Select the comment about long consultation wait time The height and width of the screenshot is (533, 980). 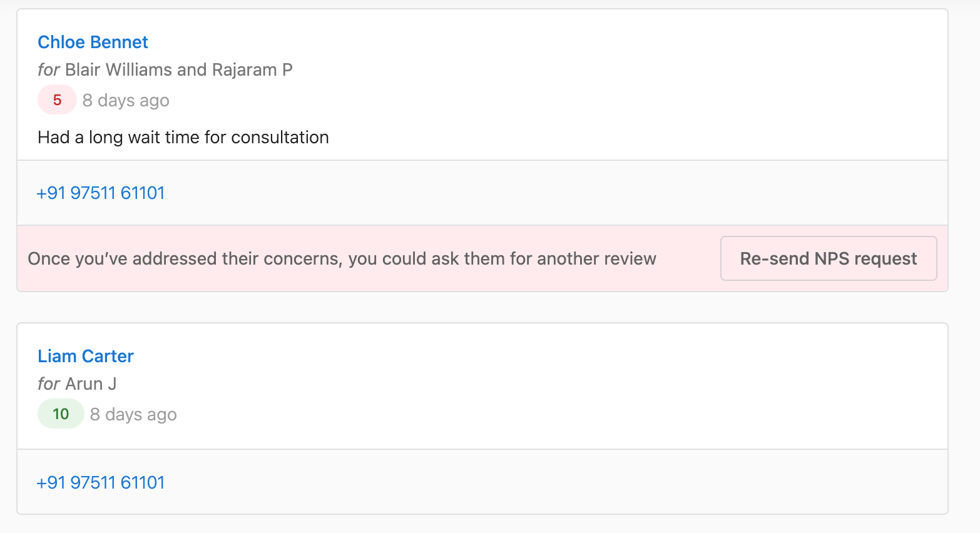pyautogui.click(x=183, y=137)
